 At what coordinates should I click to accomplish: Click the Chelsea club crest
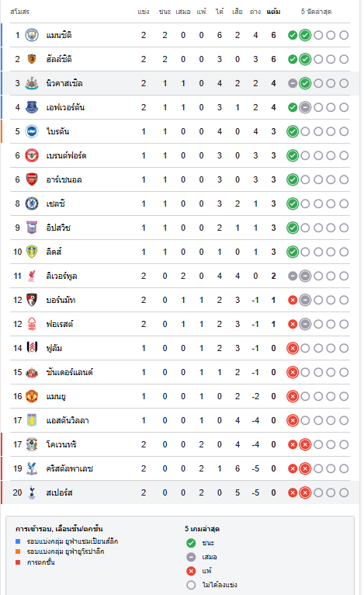[x=32, y=204]
